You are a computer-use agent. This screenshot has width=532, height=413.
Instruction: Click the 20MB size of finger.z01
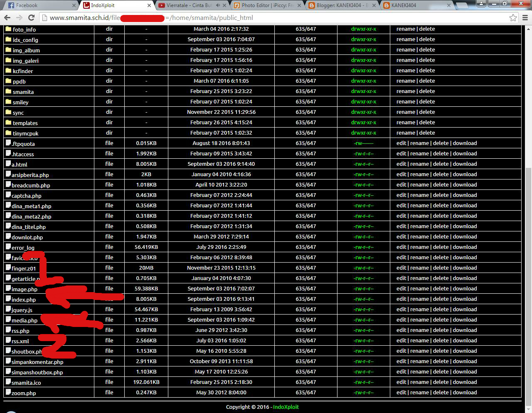click(146, 268)
